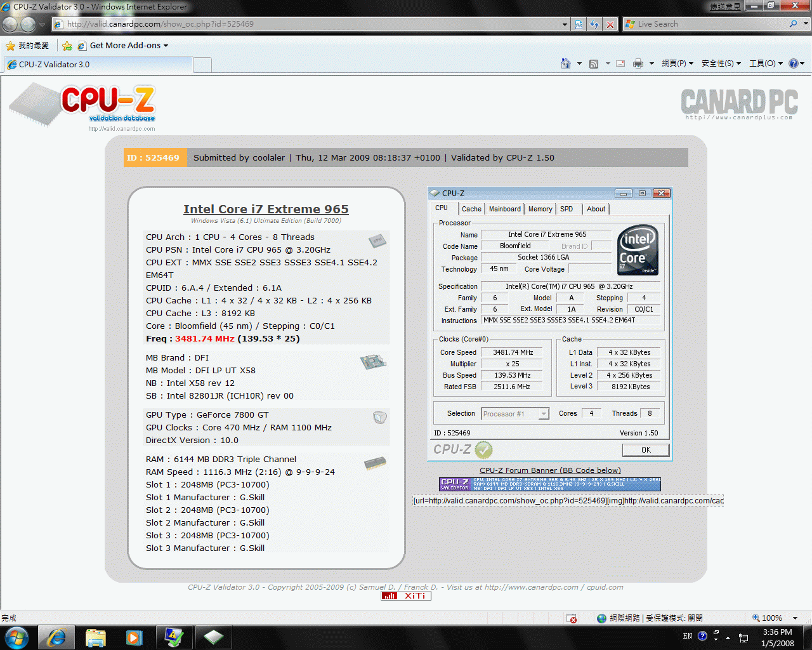Open the Processor #1 selection combo box

coord(515,414)
